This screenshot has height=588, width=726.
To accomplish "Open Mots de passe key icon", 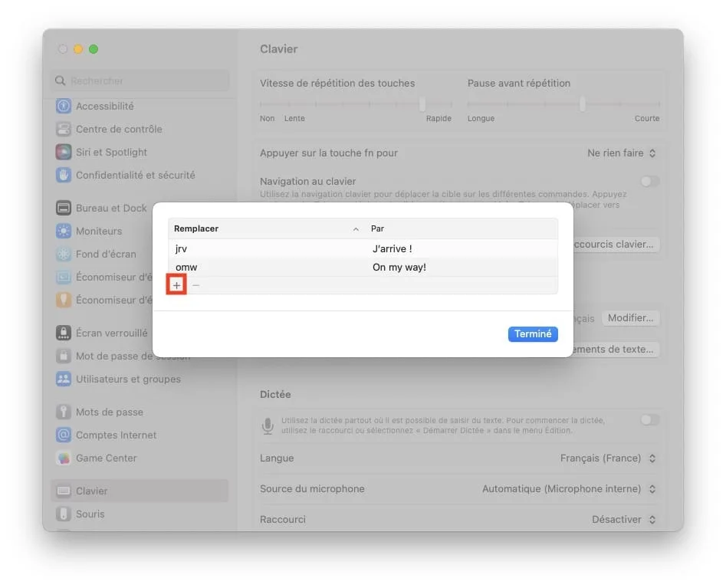I will pos(64,412).
